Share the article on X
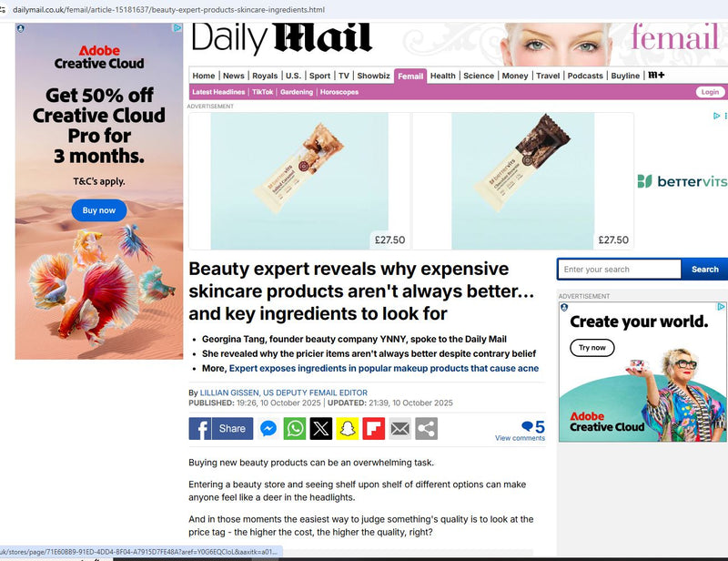Image resolution: width=728 pixels, height=561 pixels. pyautogui.click(x=321, y=429)
